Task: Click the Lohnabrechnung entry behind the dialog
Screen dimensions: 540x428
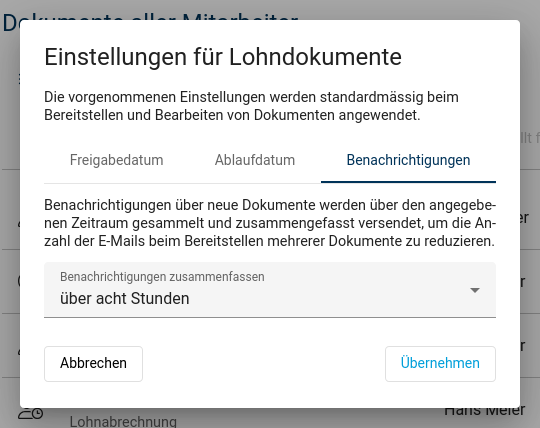Action: tap(123, 421)
